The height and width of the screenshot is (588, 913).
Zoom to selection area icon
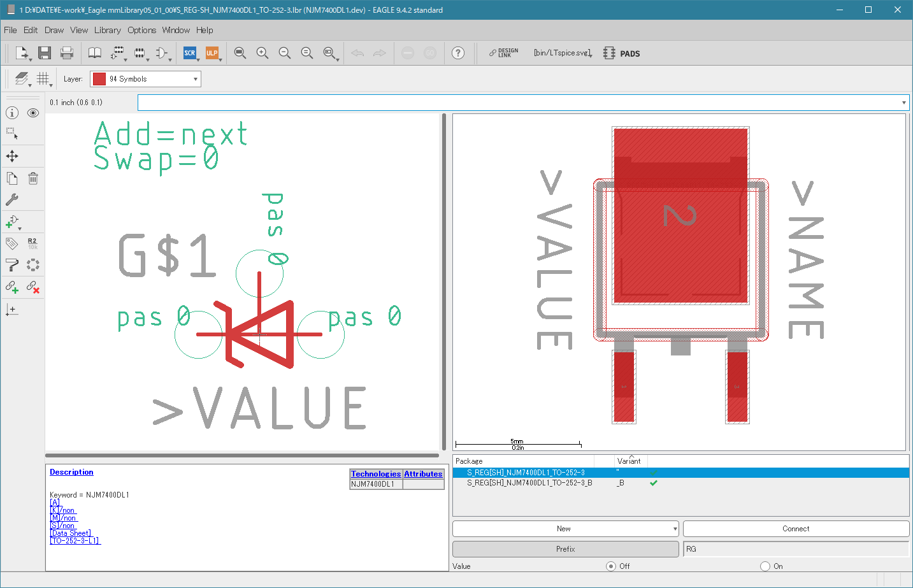(330, 53)
